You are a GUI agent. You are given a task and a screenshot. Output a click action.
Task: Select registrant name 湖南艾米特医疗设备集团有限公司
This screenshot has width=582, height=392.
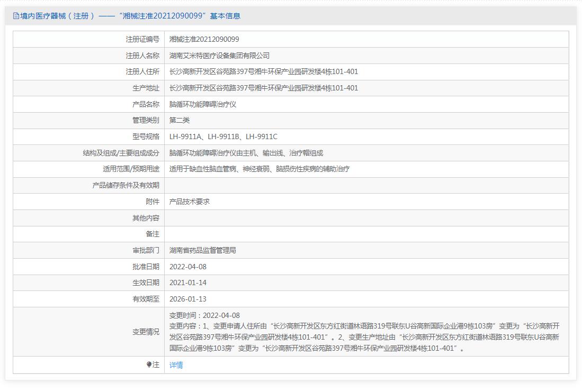click(x=219, y=56)
